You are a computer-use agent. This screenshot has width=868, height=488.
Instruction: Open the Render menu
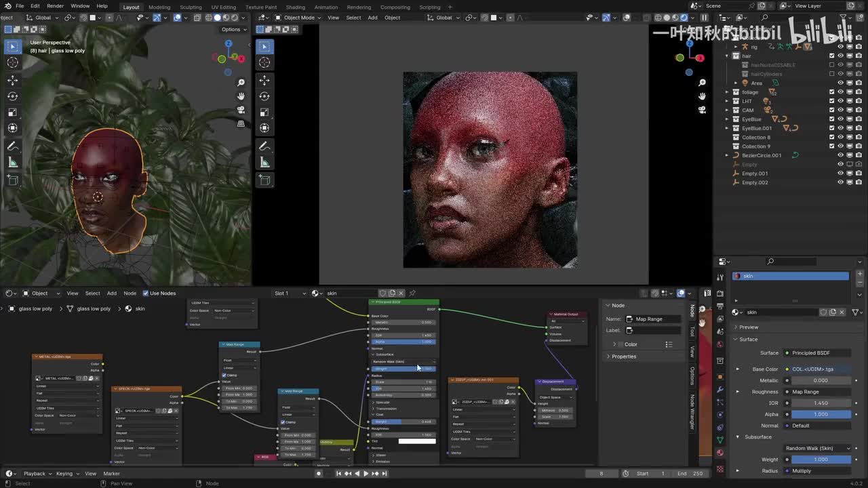coord(55,6)
